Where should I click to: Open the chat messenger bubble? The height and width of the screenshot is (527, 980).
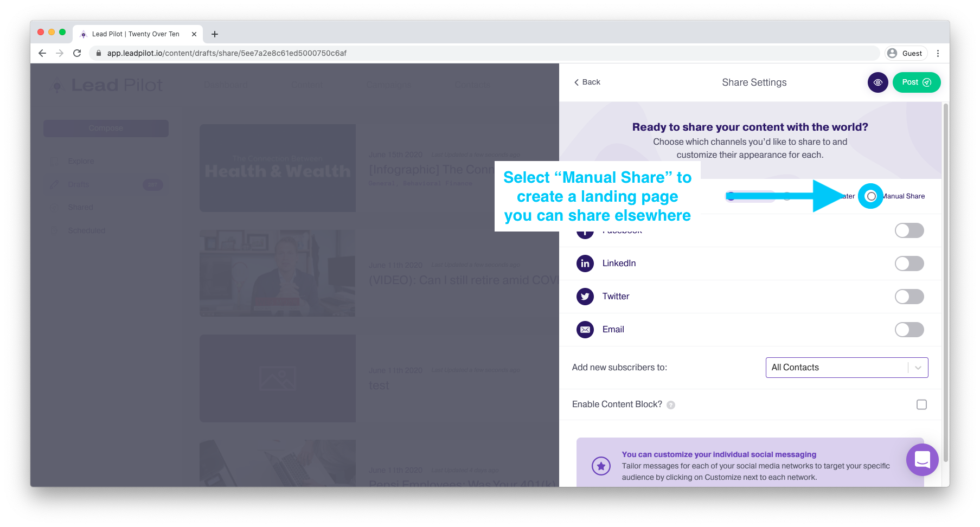pyautogui.click(x=922, y=460)
